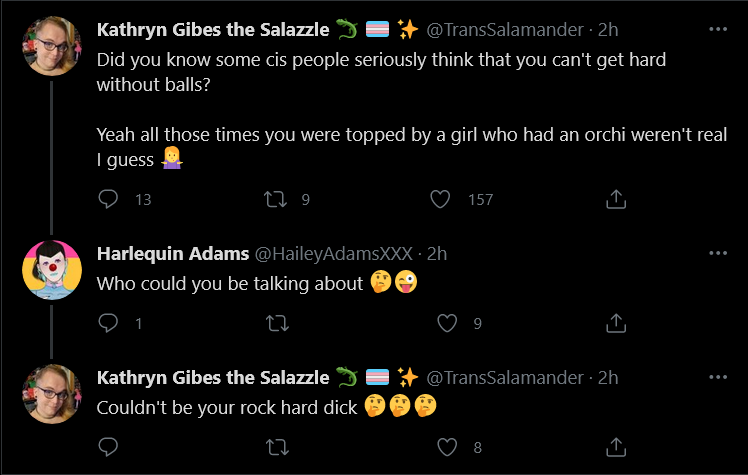Image resolution: width=748 pixels, height=475 pixels.
Task: Reply to the last tweet in thread
Action: [108, 447]
